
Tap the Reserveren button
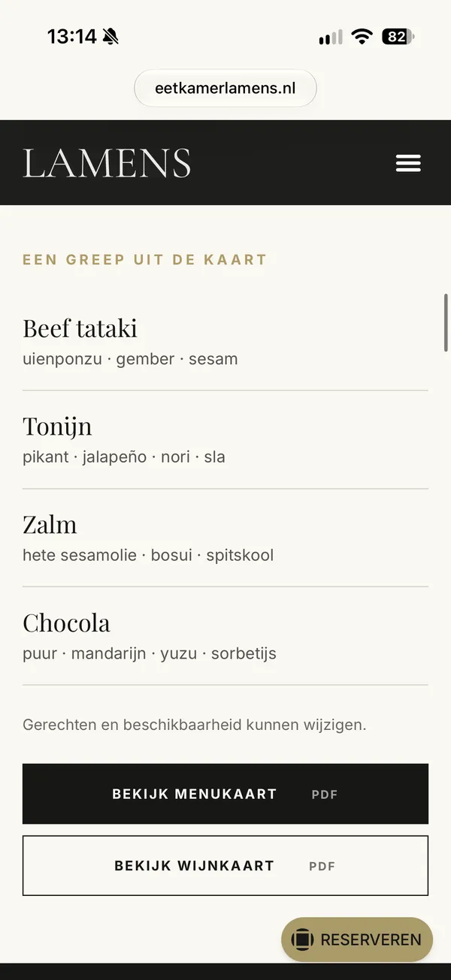(357, 939)
